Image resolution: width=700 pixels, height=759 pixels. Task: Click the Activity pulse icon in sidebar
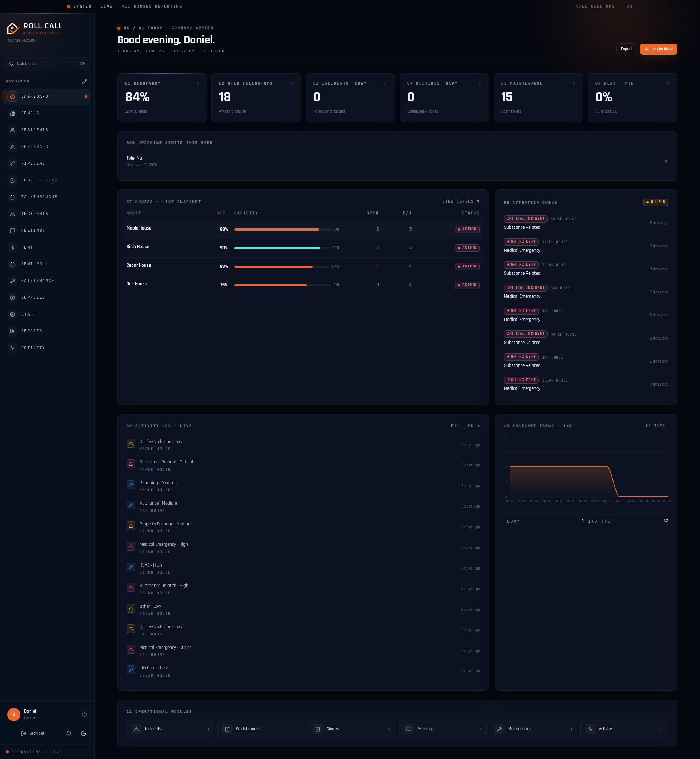(x=12, y=348)
